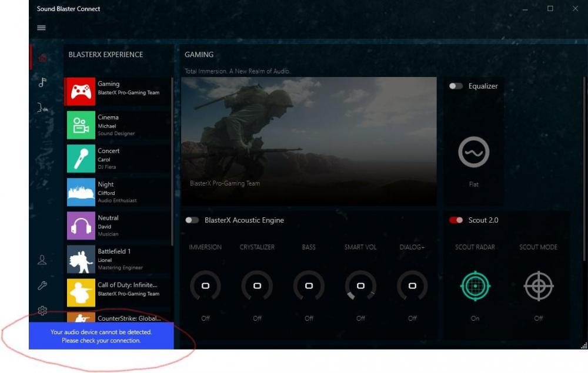Click the Gaming soldier banner image
Viewport: 588px width, 373px height.
tap(309, 141)
